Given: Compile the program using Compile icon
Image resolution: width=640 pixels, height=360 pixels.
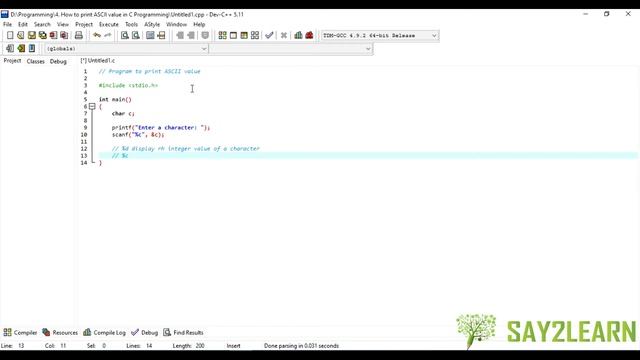Looking at the screenshot, I should pos(222,36).
